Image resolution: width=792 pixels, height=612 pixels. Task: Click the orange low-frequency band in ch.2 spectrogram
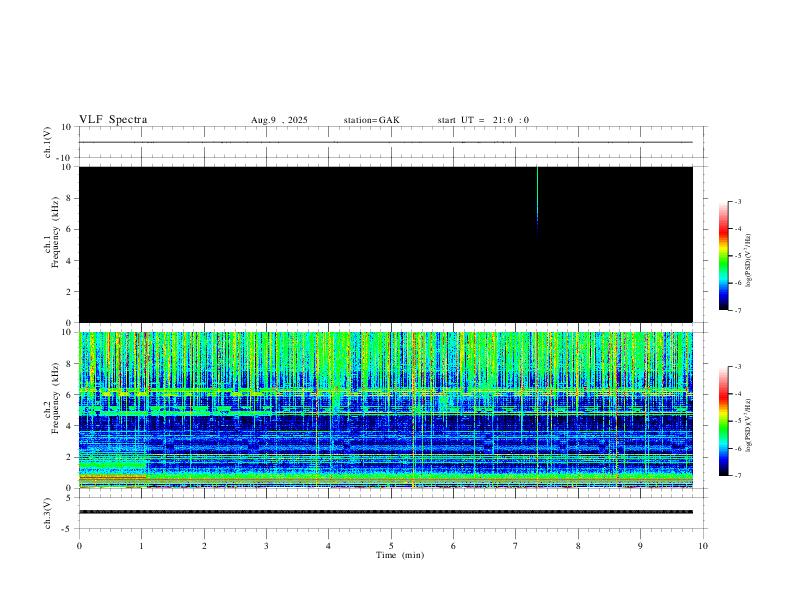pos(113,477)
